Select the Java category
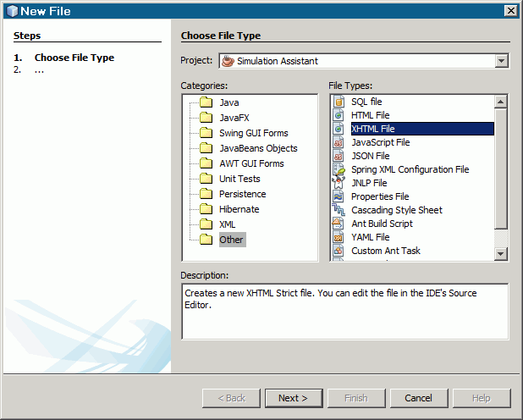 229,102
